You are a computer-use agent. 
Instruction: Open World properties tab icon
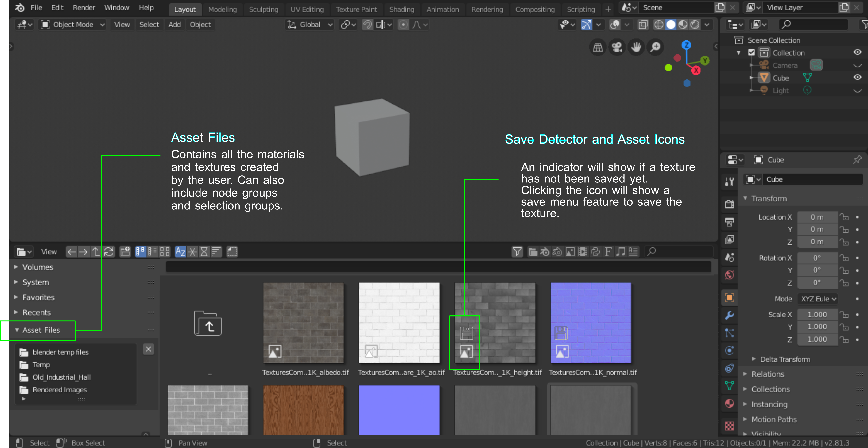pos(729,275)
